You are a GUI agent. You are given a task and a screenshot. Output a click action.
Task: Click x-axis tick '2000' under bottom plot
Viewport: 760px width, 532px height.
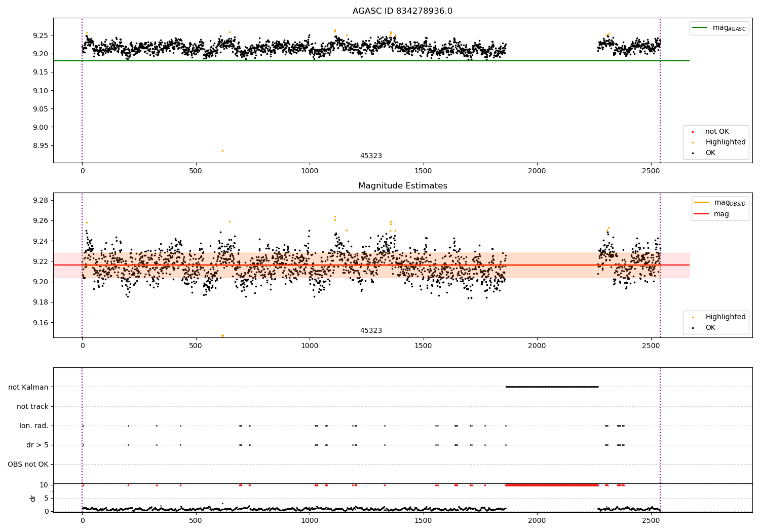537,520
